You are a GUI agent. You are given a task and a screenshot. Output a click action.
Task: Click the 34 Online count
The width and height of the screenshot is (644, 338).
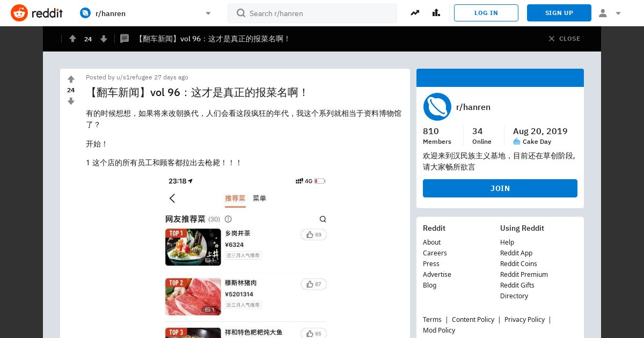pyautogui.click(x=482, y=135)
